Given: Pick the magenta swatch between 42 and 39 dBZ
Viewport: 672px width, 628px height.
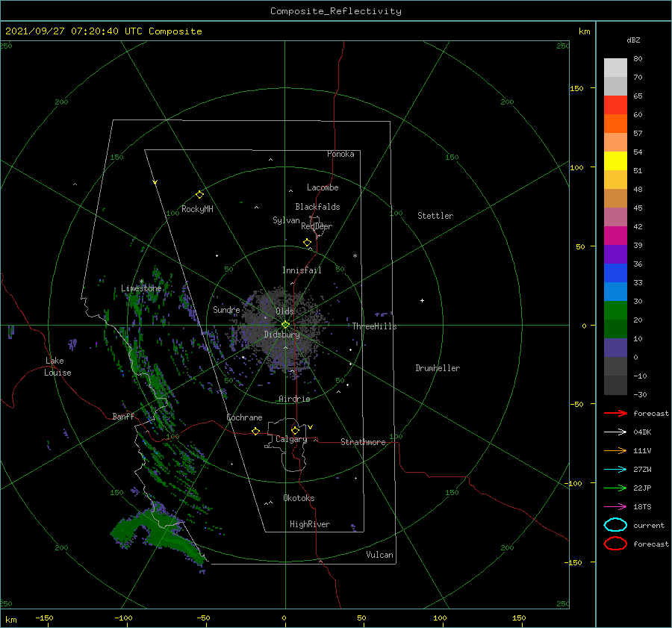Looking at the screenshot, I should tap(615, 236).
